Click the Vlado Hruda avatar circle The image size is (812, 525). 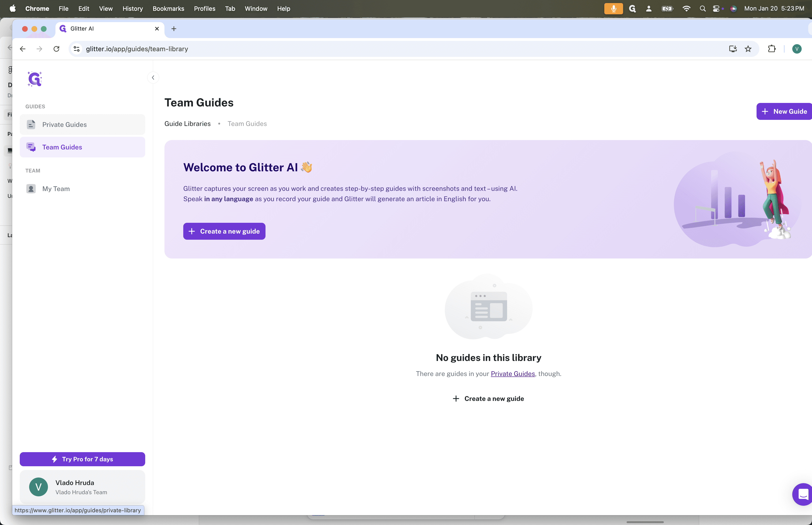pyautogui.click(x=39, y=487)
